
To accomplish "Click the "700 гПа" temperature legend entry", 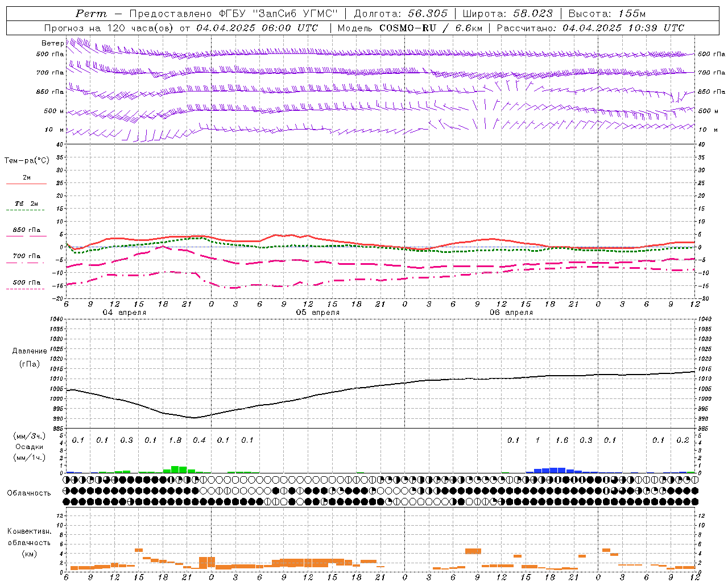I will (27, 256).
